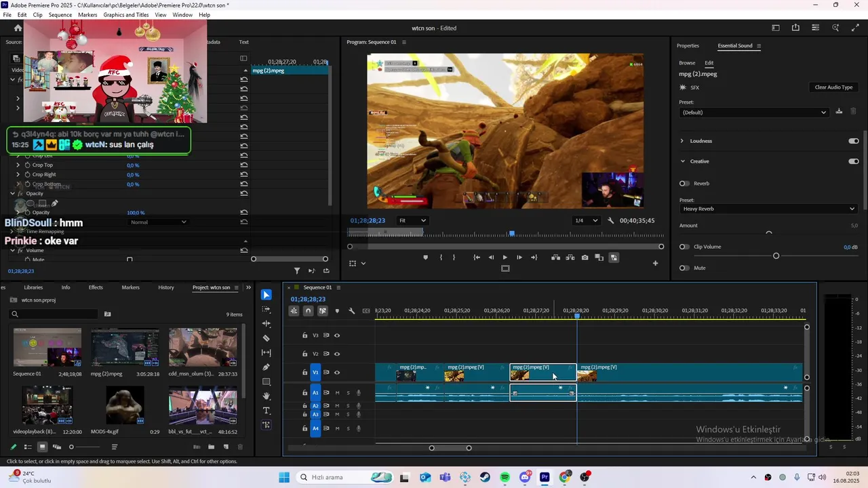Open the Program monitor button editor plus
Screen dimensions: 868x488
655,263
